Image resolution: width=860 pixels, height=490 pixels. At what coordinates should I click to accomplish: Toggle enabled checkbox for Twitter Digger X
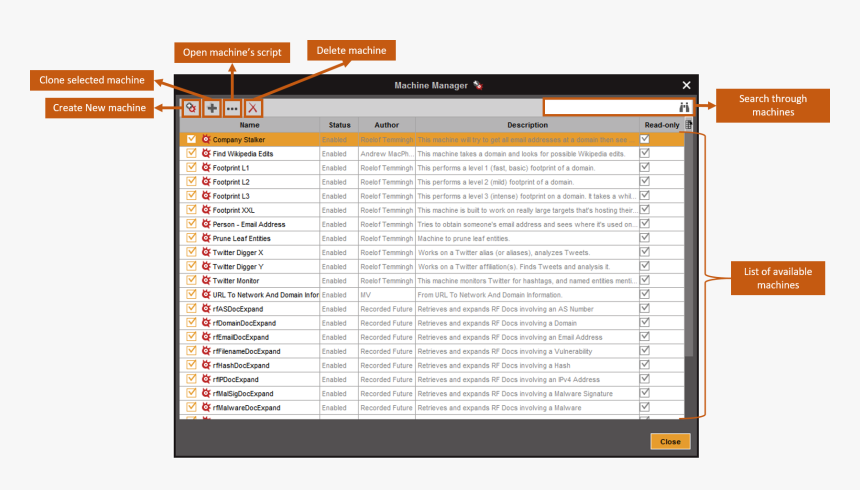pos(191,252)
